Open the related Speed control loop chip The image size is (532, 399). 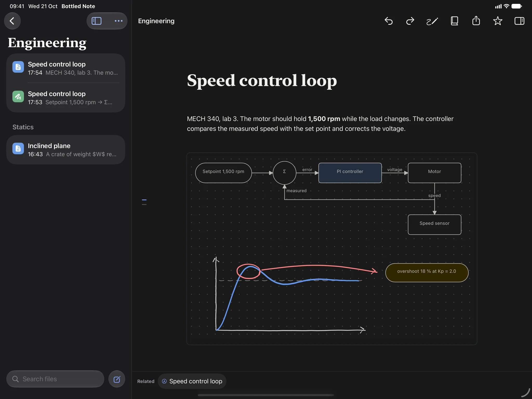[x=192, y=381]
